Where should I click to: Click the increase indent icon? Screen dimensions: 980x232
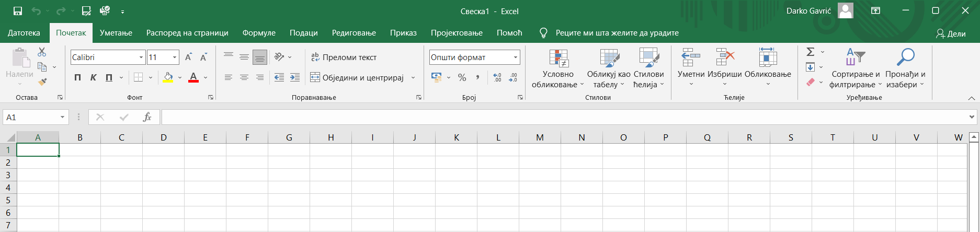click(295, 77)
